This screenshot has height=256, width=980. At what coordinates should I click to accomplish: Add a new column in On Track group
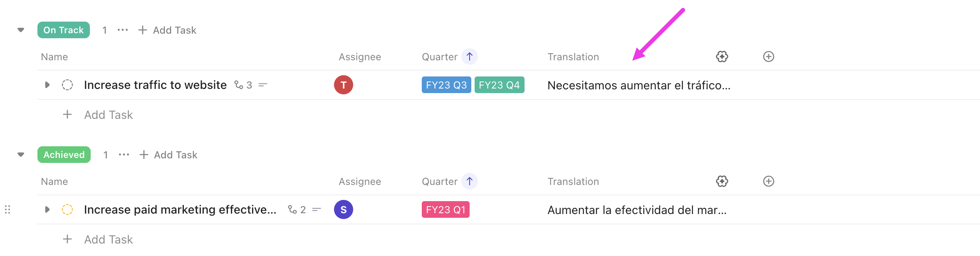click(x=768, y=57)
